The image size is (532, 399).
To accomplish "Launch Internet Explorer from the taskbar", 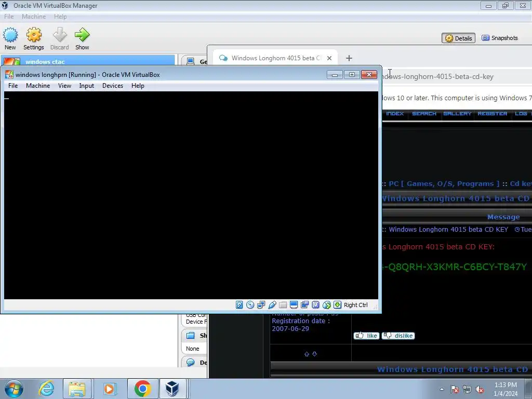I will coord(46,389).
